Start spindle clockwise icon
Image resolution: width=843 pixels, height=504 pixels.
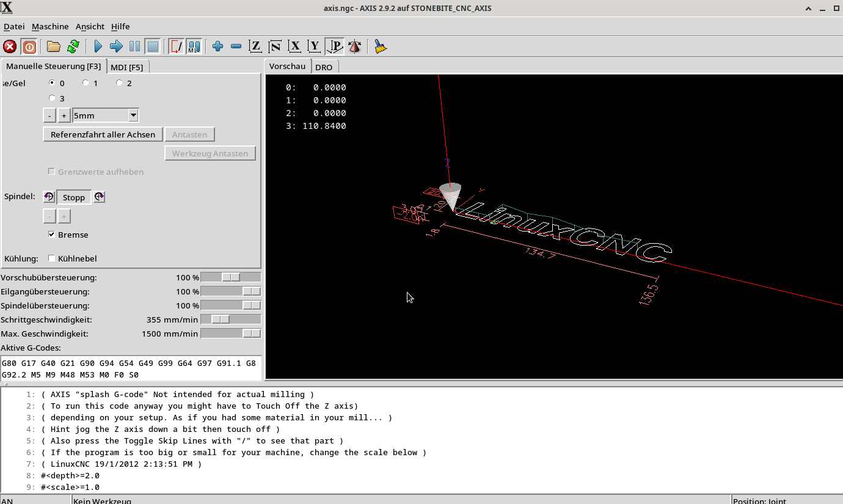pos(99,197)
